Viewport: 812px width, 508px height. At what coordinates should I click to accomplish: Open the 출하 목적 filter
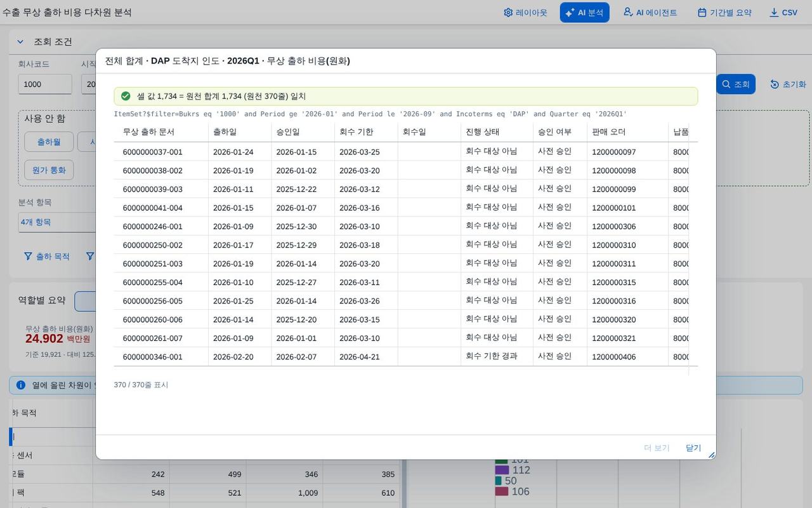pos(47,257)
